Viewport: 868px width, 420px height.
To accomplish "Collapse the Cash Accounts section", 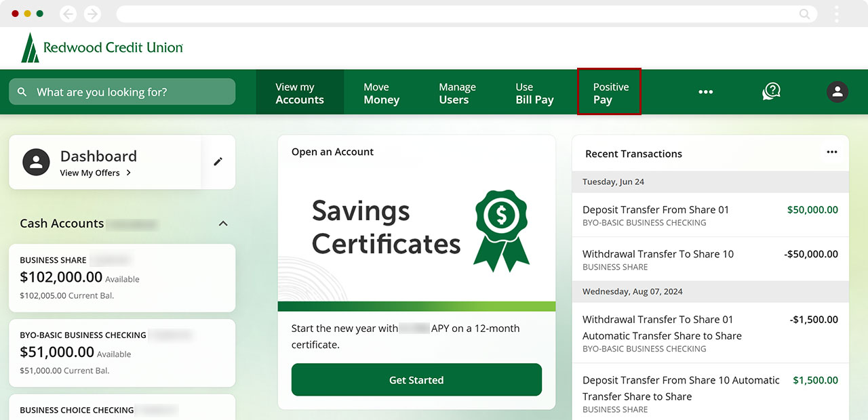I will click(x=223, y=224).
